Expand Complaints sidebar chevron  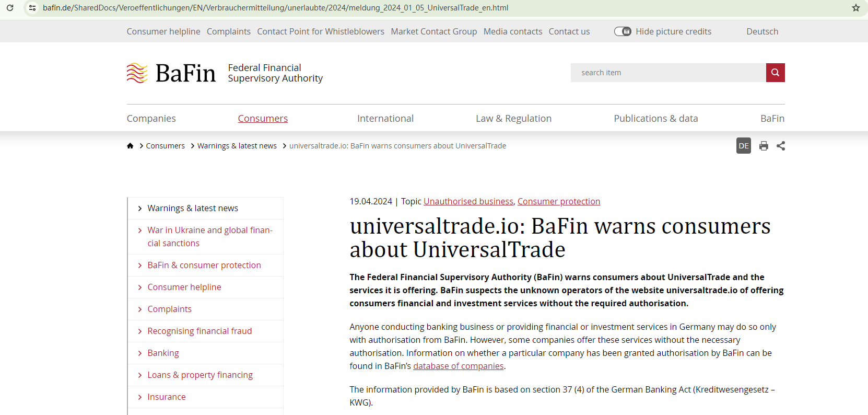point(140,309)
